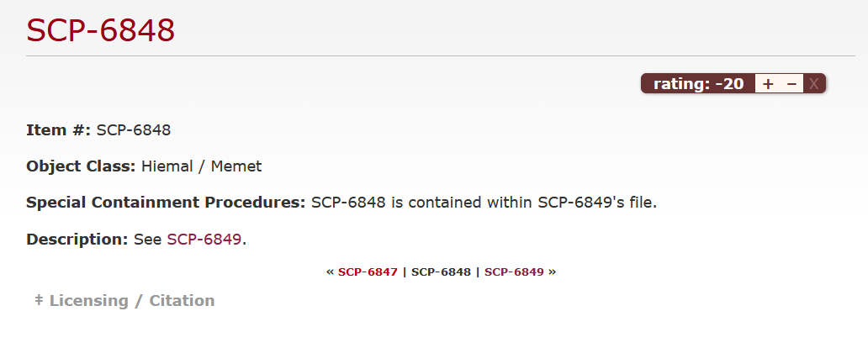Click the sentence about SCP-6849's file

pos(484,203)
